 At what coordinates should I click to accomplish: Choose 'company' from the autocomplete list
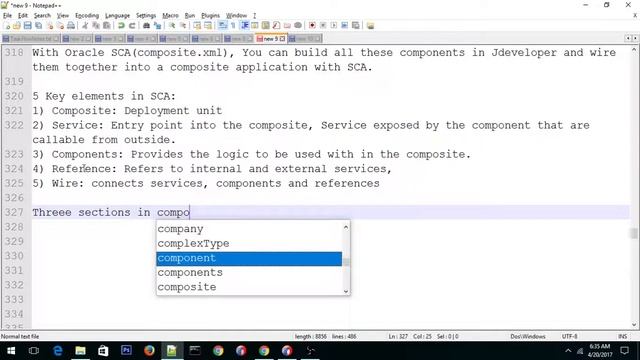click(x=249, y=229)
